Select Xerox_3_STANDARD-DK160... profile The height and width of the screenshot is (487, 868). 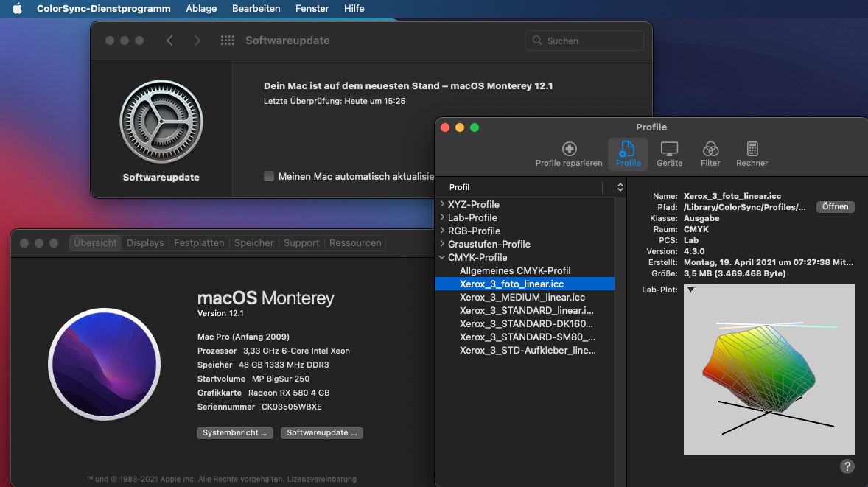tap(525, 323)
